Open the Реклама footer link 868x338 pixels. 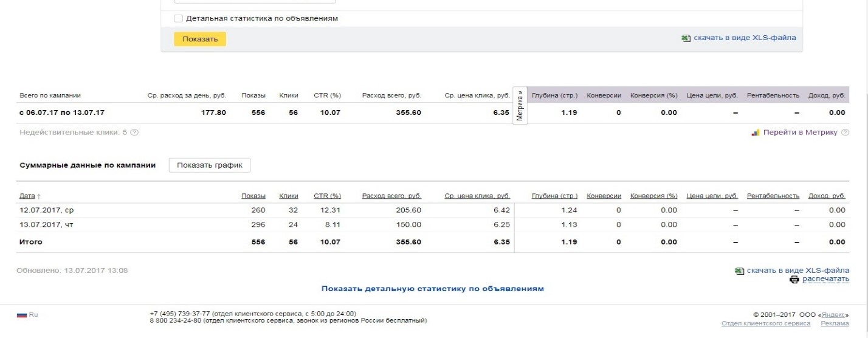pos(835,323)
